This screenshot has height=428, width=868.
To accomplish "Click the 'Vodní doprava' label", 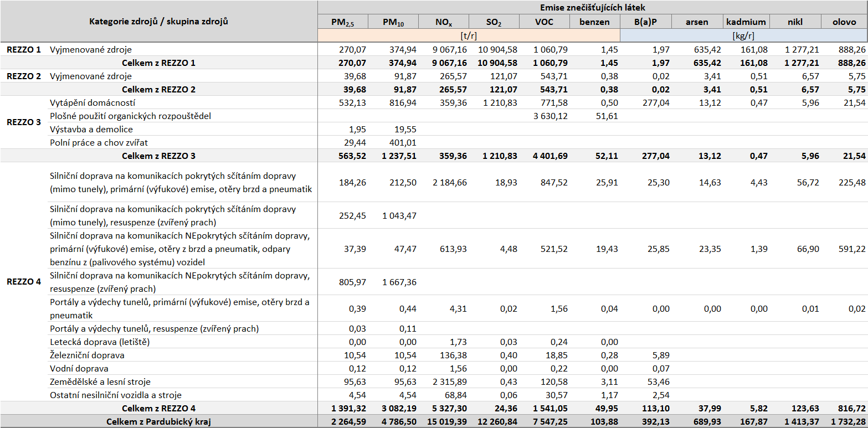I will (79, 368).
